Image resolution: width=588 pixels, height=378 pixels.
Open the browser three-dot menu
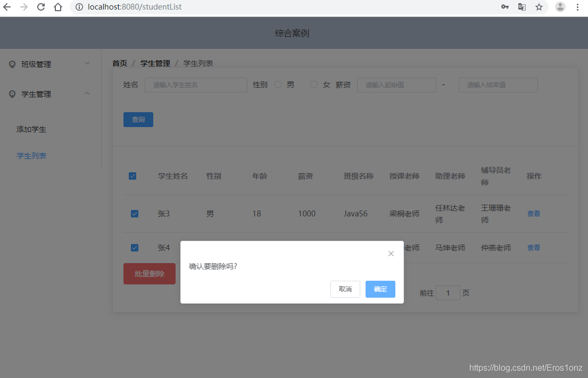pyautogui.click(x=577, y=7)
